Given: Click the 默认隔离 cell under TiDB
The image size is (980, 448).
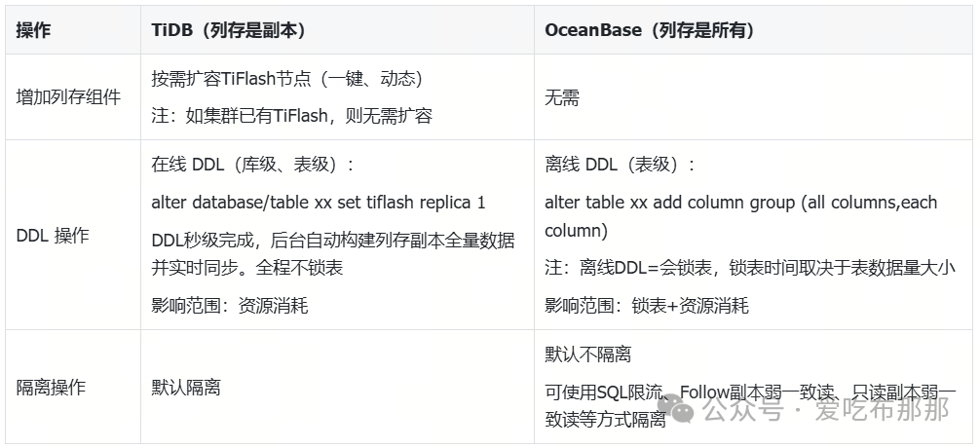Looking at the screenshot, I should [x=186, y=387].
